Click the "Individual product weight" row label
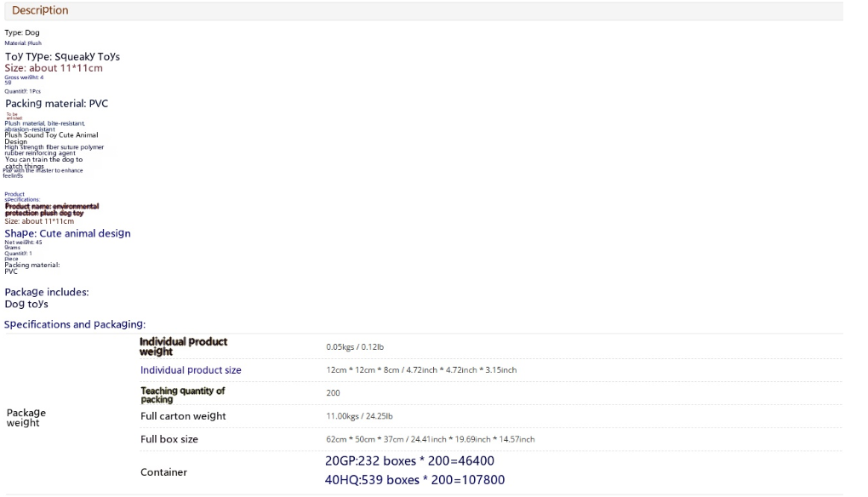The image size is (868, 497). coord(183,346)
